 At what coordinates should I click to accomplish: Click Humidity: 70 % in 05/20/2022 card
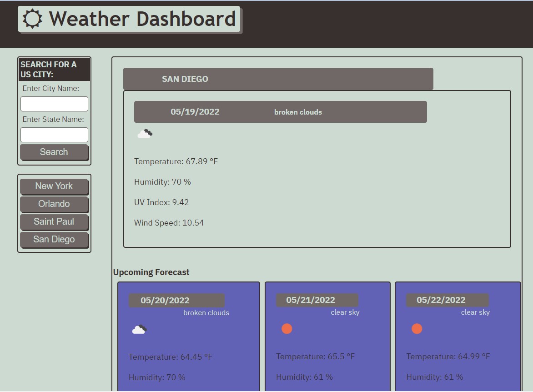coord(157,377)
